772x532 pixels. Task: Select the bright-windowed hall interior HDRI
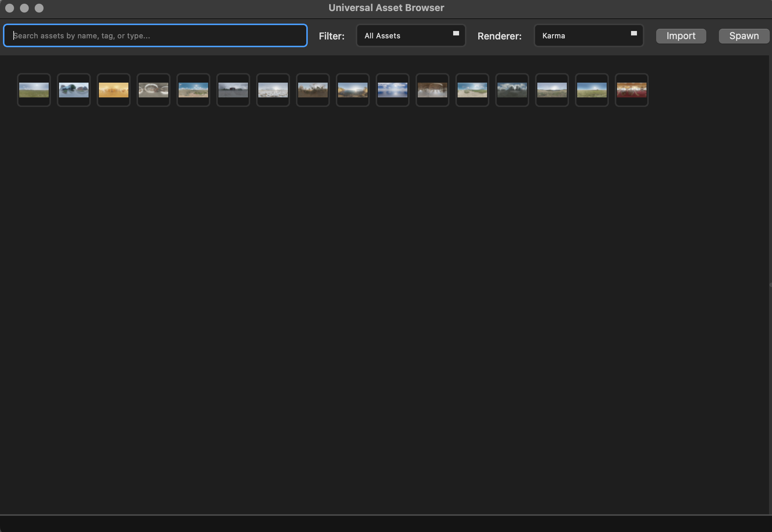pos(432,90)
